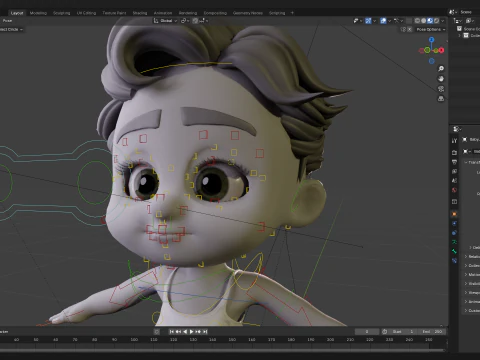Open the Texture Paint workspace

point(114,13)
